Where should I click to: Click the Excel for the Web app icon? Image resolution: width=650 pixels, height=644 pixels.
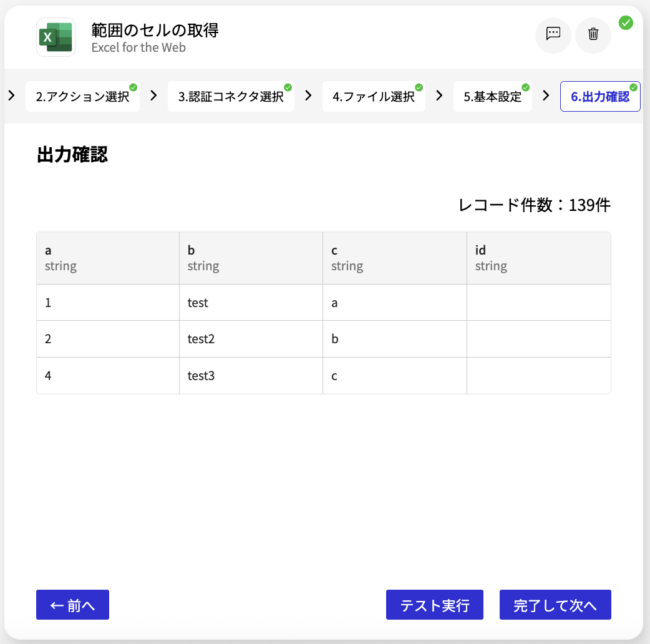56,37
